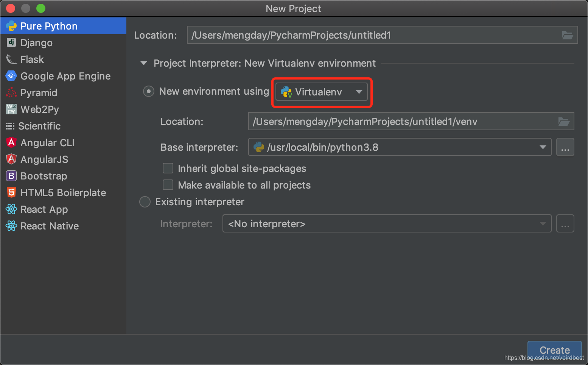Screen dimensions: 588x365
Task: Click the AngularJS list label
Action: pyautogui.click(x=44, y=159)
